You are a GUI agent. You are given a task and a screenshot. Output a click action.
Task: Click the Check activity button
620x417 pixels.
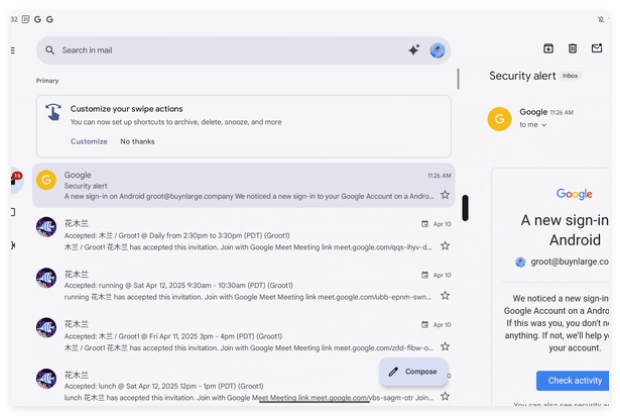[574, 380]
